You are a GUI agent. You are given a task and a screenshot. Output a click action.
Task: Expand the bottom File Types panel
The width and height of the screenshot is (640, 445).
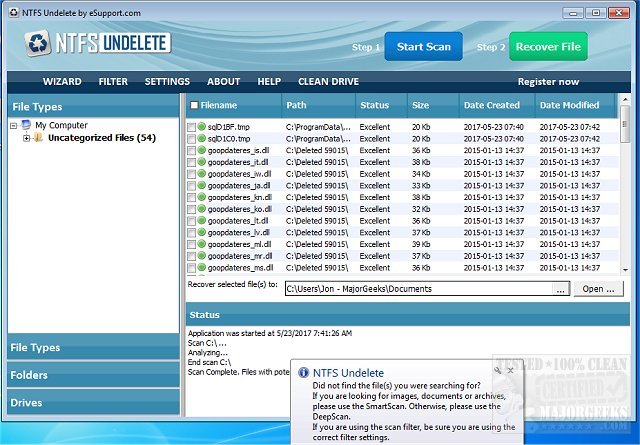click(93, 347)
